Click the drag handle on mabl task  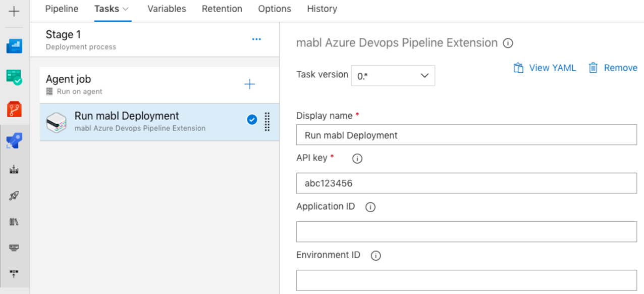pyautogui.click(x=267, y=122)
